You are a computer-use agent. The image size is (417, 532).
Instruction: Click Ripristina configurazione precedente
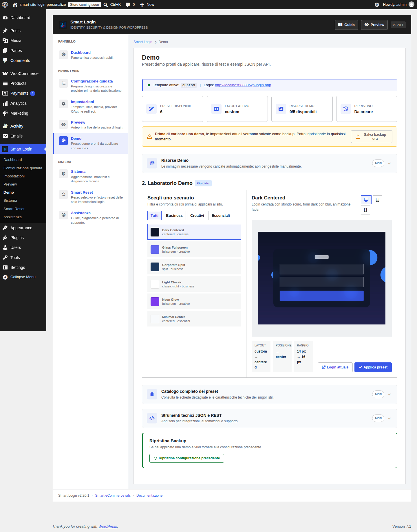[x=187, y=458]
